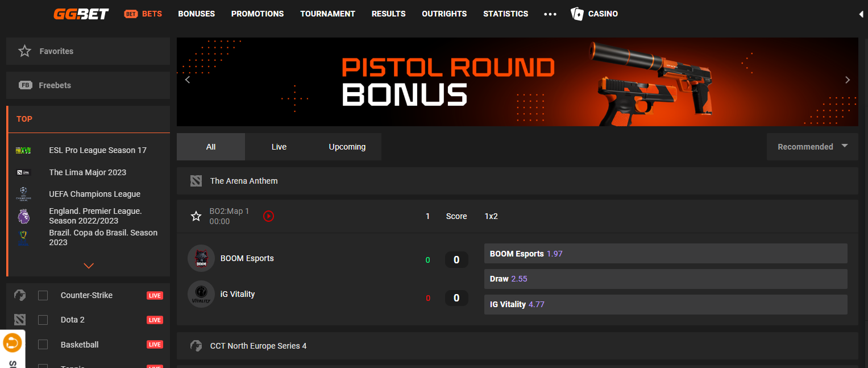Click the Dota 2 icon beside The Arena Anthem

pyautogui.click(x=196, y=181)
